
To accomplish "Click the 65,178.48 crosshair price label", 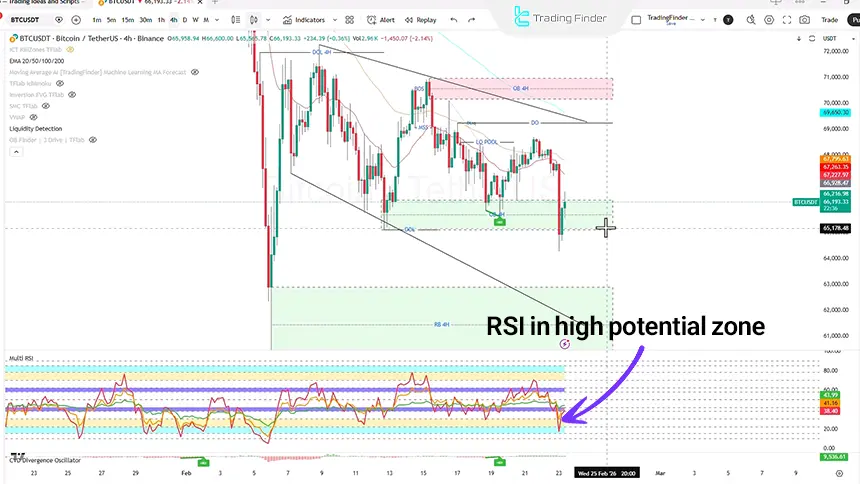I will click(835, 228).
